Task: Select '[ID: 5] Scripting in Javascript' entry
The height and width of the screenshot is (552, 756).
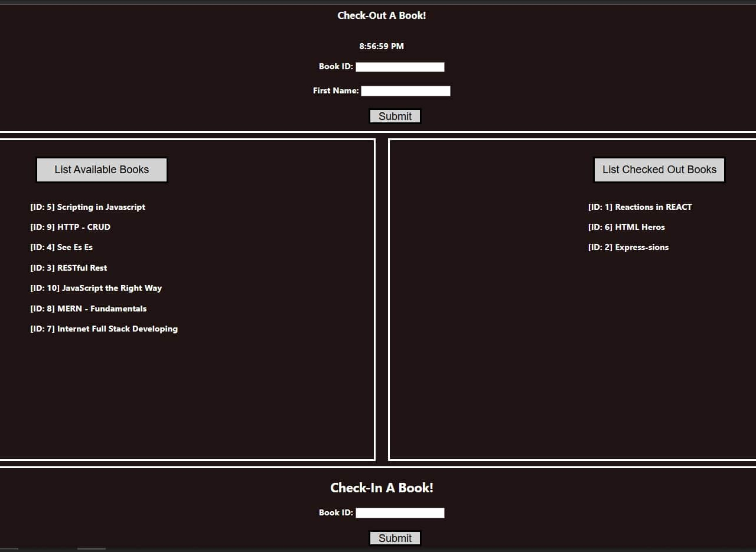Action: coord(88,207)
